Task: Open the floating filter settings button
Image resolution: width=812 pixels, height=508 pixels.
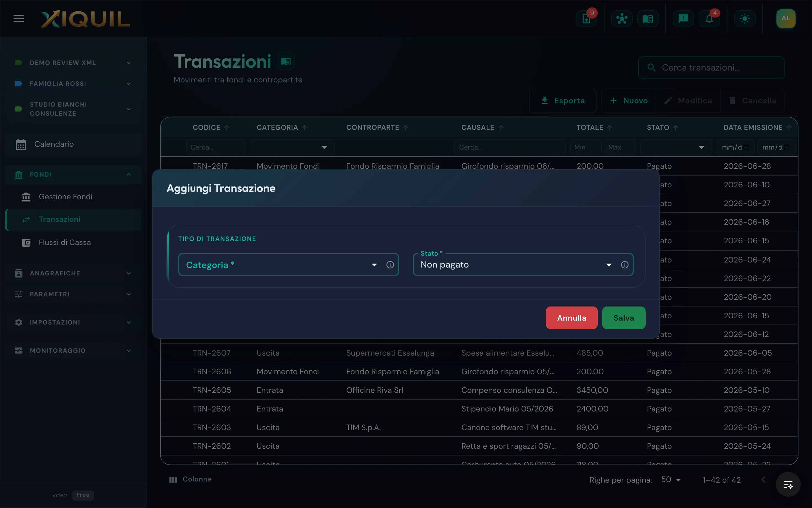Action: point(788,485)
